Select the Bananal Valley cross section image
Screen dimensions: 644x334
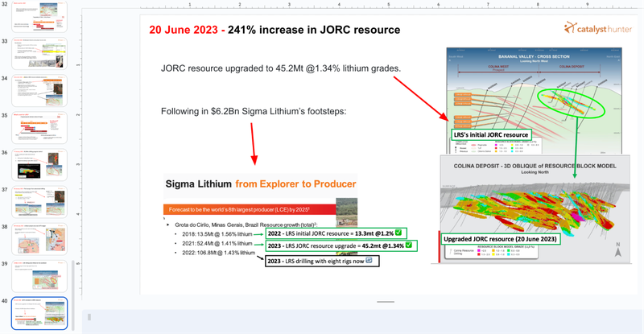[x=535, y=101]
